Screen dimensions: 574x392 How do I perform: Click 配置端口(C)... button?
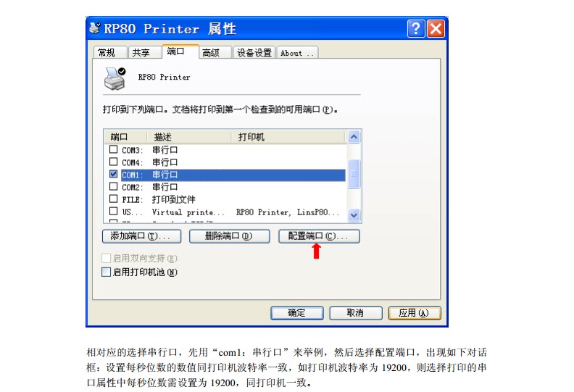click(319, 236)
